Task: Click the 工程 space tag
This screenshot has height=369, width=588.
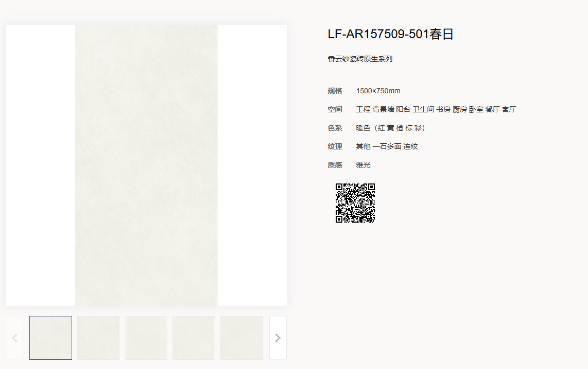Action: point(363,109)
